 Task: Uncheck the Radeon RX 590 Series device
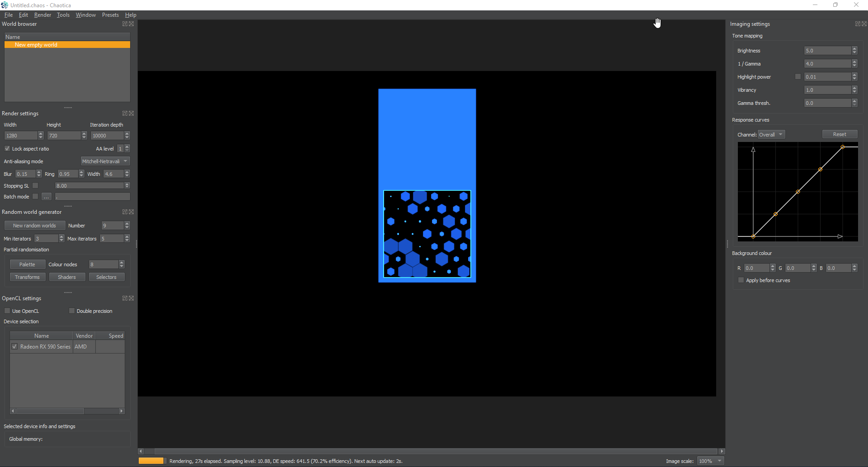14,346
